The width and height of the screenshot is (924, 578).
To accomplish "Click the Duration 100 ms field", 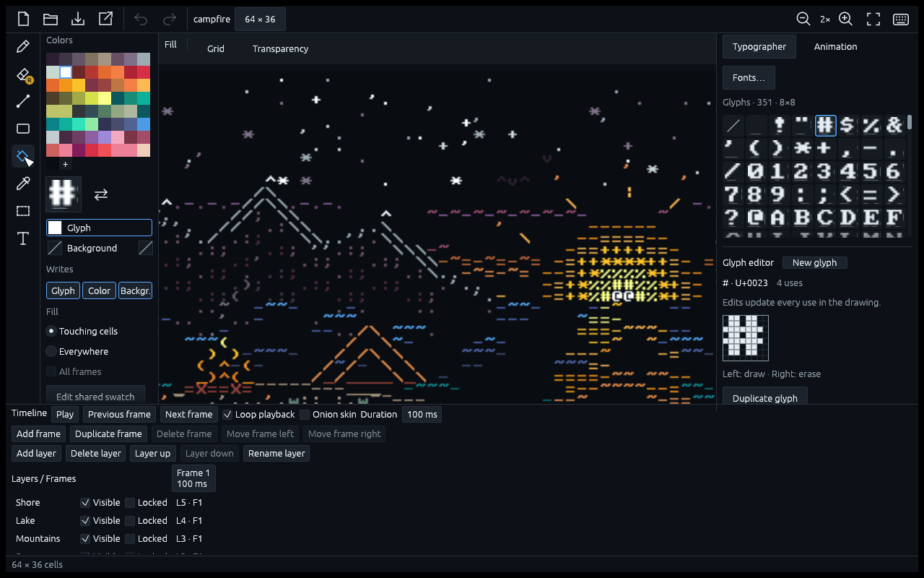I will click(x=422, y=414).
